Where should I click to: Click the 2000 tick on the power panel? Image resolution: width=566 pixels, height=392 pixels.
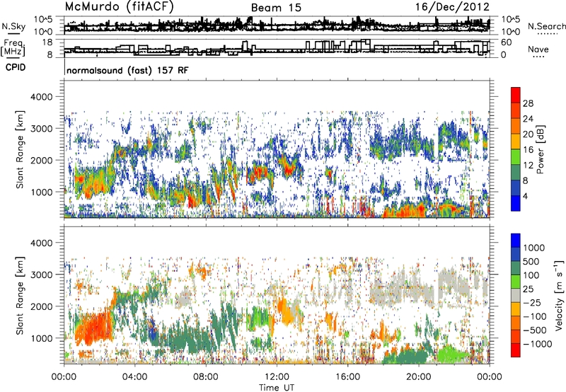click(x=41, y=160)
